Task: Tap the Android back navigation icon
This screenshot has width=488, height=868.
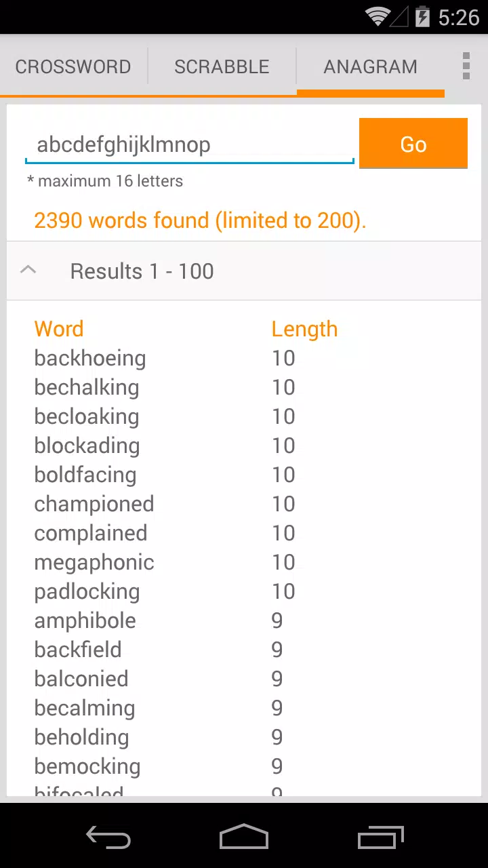Action: tap(108, 837)
